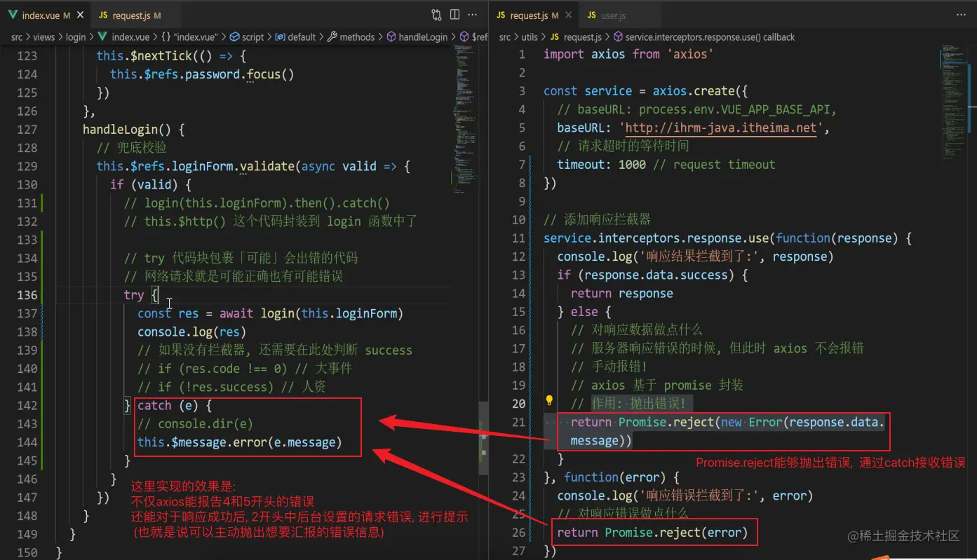Click the '// 兜底校验' comment

point(132,147)
